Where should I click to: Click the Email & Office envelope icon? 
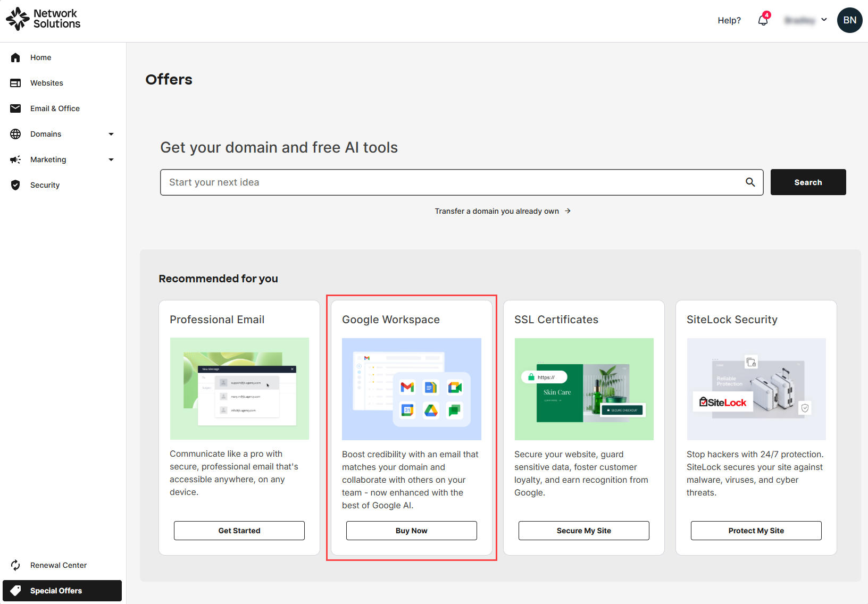pyautogui.click(x=15, y=108)
